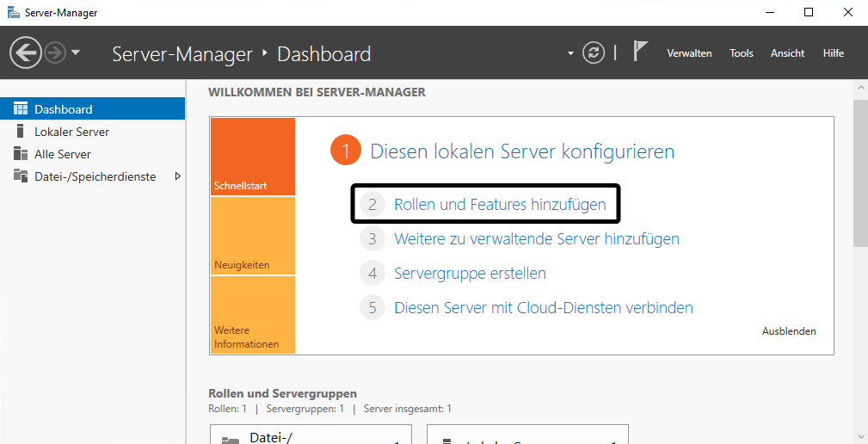Click the step 5 circle
Viewport: 868px width, 444px height.
point(372,307)
